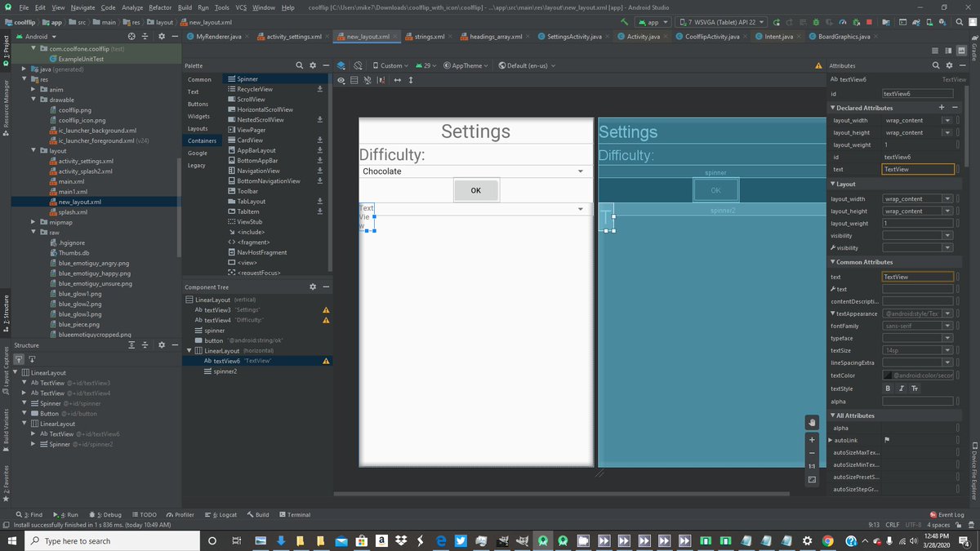Click the Make Project hammer icon
980x551 pixels.
626,22
